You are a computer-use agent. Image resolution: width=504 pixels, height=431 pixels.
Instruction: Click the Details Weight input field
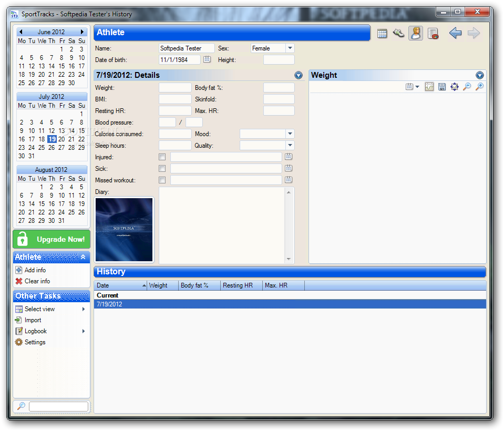(x=175, y=87)
